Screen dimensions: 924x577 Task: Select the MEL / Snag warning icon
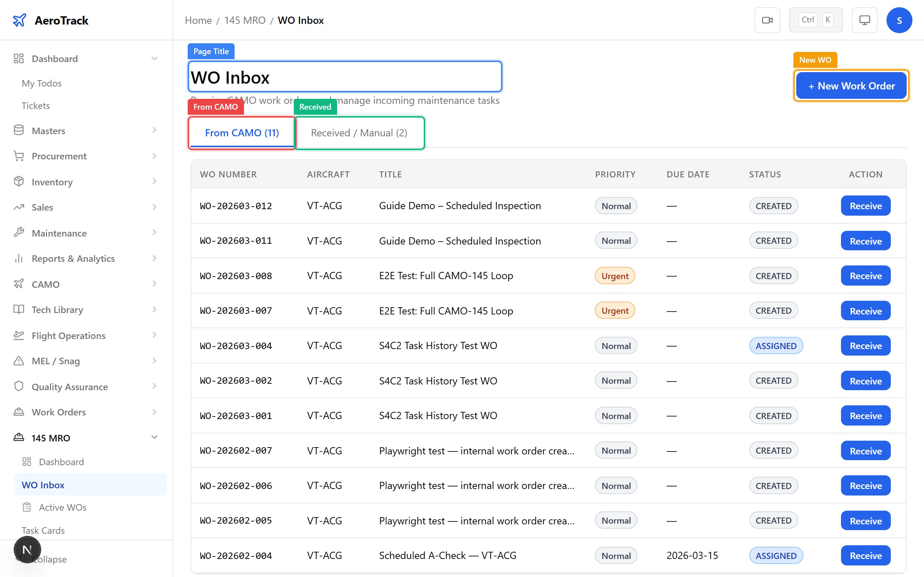point(19,361)
